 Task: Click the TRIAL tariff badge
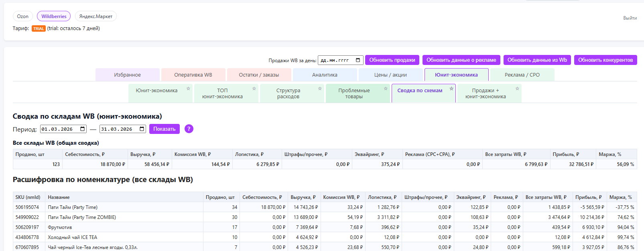coord(39,28)
